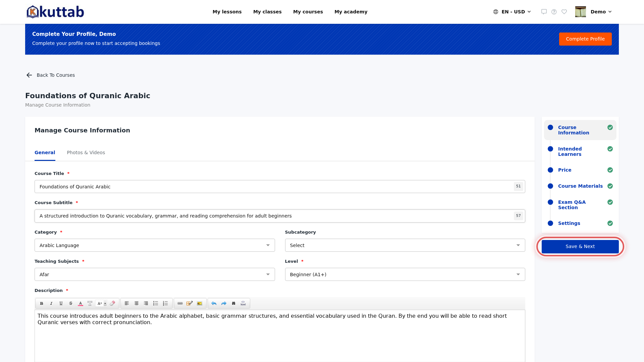Select the General tab
The image size is (644, 362).
[x=45, y=153]
